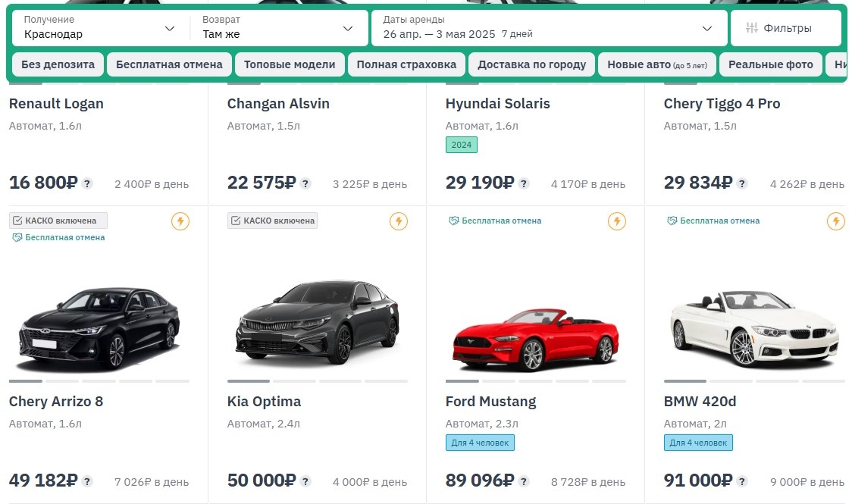Click lightning icon on Kia Optima card
The image size is (852, 504).
click(399, 221)
